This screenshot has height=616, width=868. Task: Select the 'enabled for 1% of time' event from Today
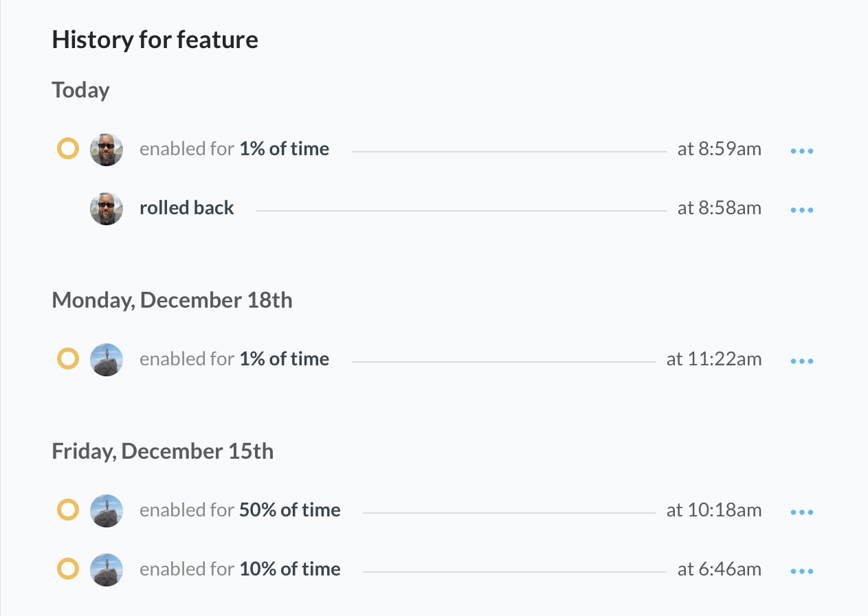tap(234, 148)
